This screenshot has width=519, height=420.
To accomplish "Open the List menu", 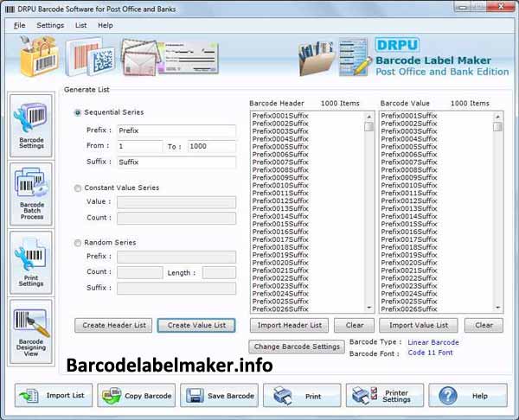I will coord(80,25).
